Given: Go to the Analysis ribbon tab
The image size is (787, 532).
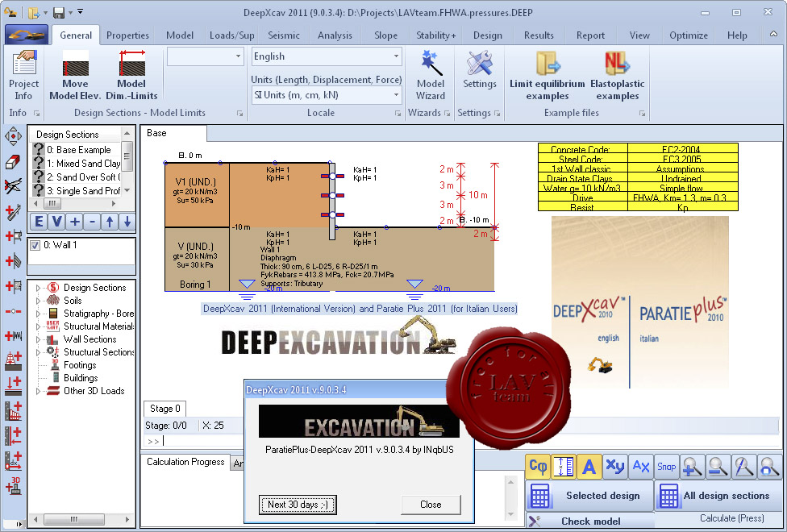Looking at the screenshot, I should point(335,35).
